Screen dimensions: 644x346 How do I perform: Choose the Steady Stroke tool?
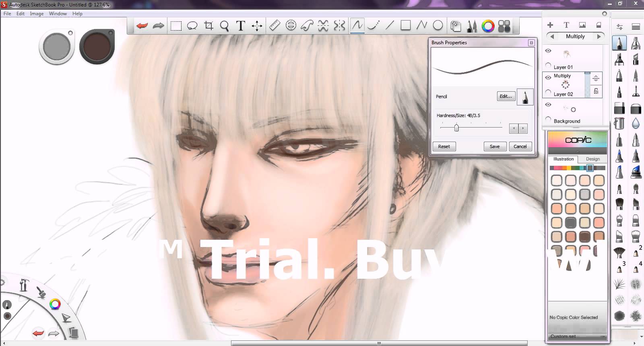[x=374, y=25]
